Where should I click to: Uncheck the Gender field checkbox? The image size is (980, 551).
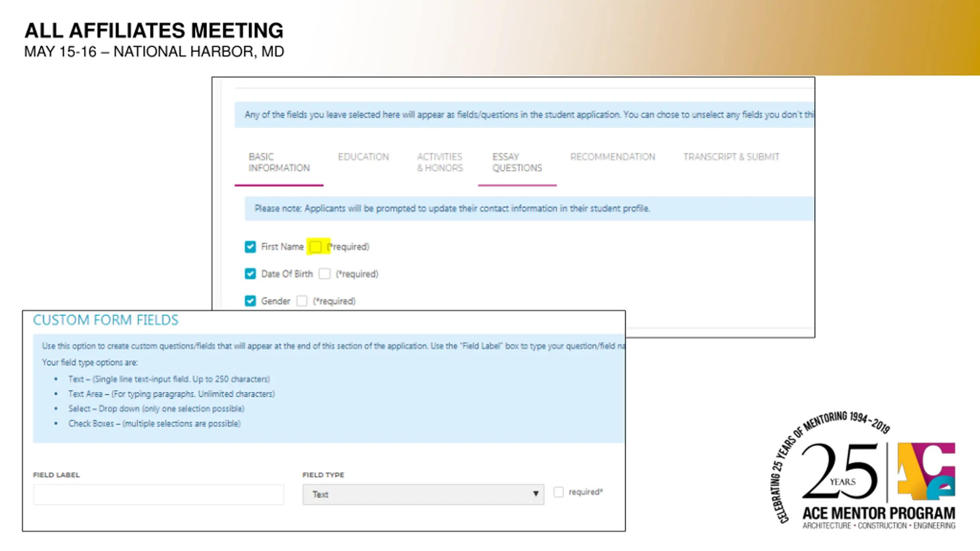(250, 301)
